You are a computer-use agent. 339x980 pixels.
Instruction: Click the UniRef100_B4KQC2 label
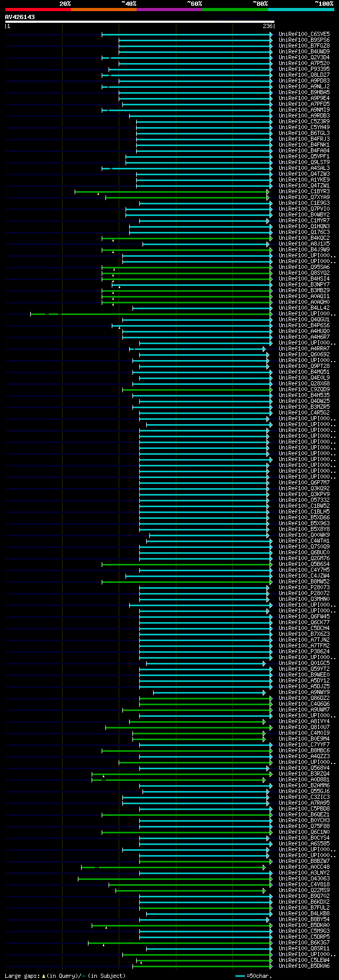coord(304,238)
